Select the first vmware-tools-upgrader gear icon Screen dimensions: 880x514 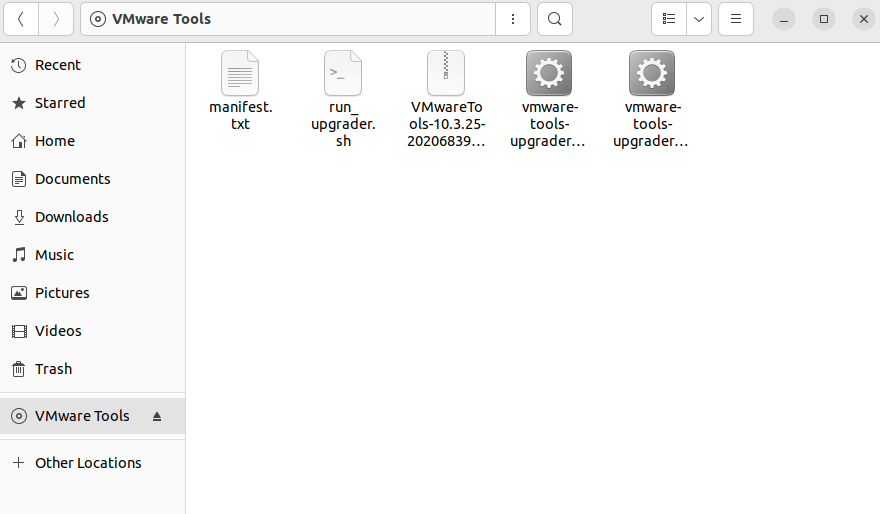pos(549,73)
